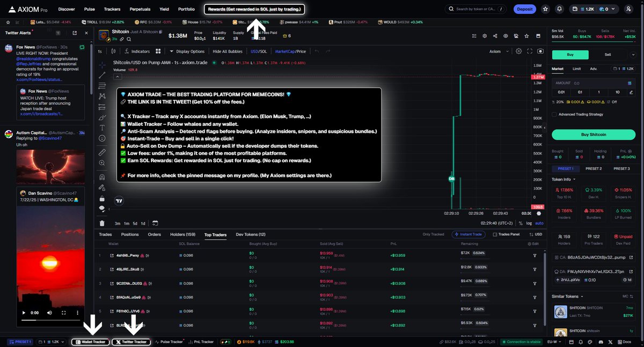Open candlestick chart type selector
Viewport: 644px width, 347px height.
[x=114, y=52]
